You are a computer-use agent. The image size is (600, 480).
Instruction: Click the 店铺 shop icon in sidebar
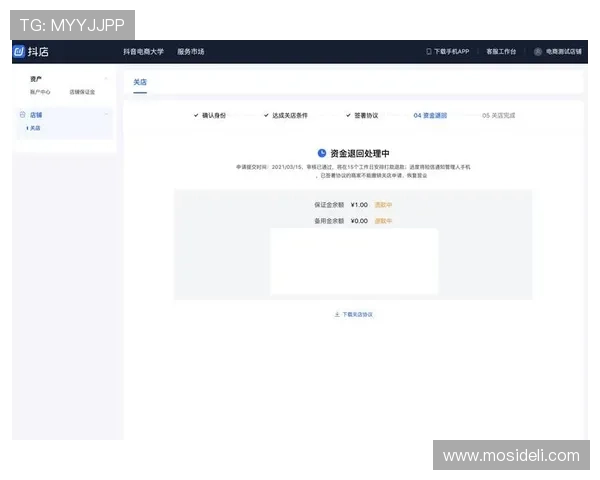coord(23,114)
